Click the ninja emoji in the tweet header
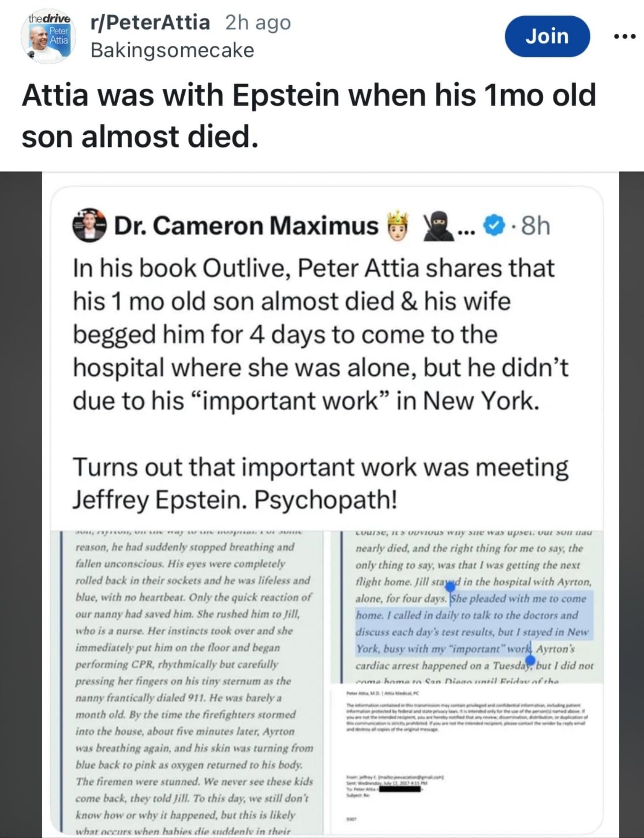The width and height of the screenshot is (644, 838). pos(438,226)
